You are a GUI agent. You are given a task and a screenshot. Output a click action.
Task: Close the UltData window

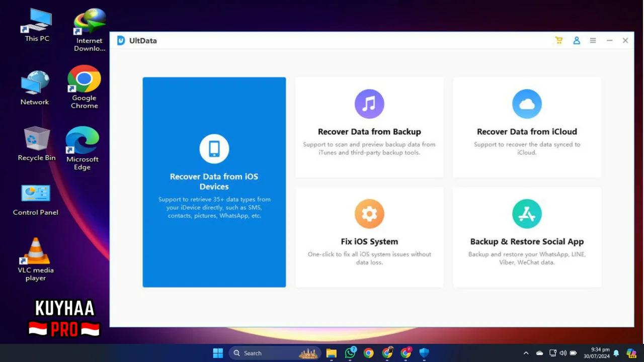coord(625,40)
